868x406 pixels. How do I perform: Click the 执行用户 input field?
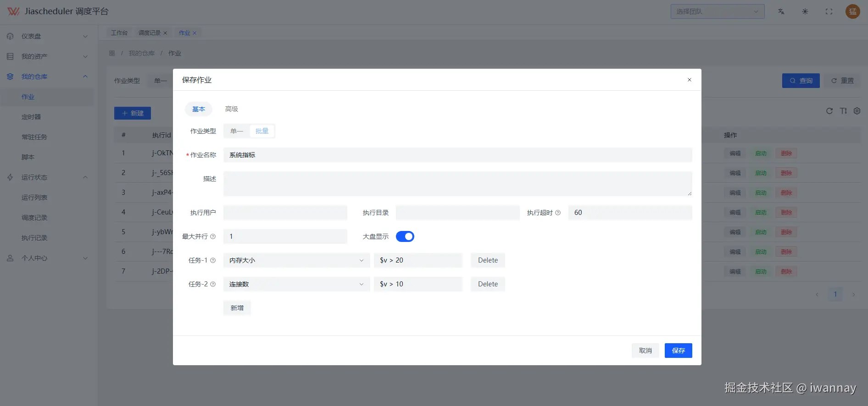pos(285,213)
